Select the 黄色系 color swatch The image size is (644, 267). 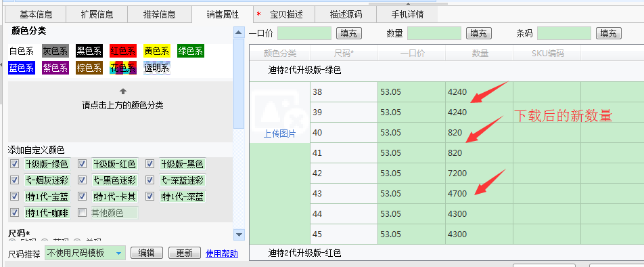coord(156,52)
